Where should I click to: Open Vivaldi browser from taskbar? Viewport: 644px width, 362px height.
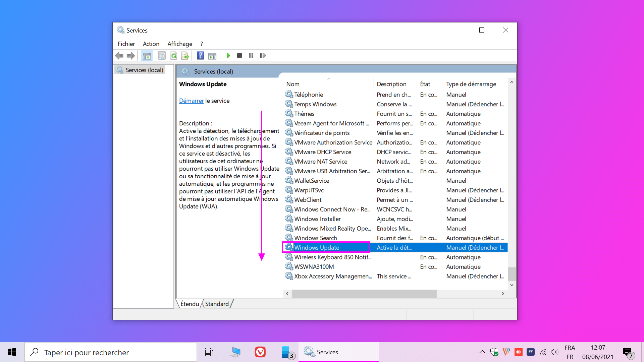(x=260, y=352)
